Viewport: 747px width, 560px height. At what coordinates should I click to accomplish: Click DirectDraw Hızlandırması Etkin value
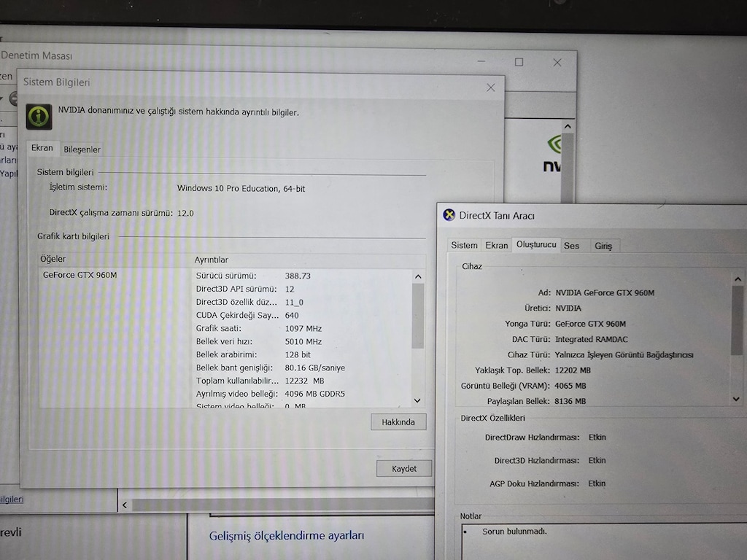(597, 437)
